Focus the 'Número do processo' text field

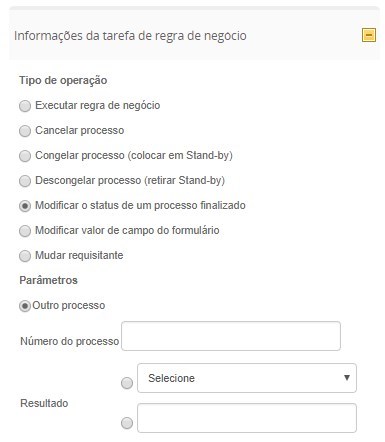pos(231,336)
